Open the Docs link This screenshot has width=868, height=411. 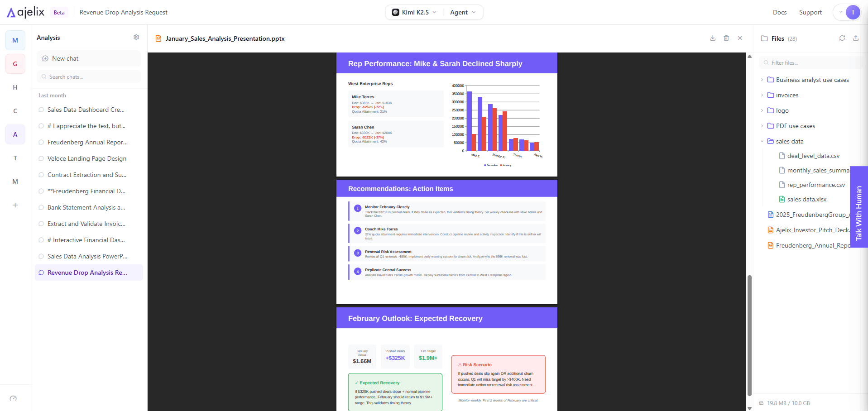click(x=779, y=12)
